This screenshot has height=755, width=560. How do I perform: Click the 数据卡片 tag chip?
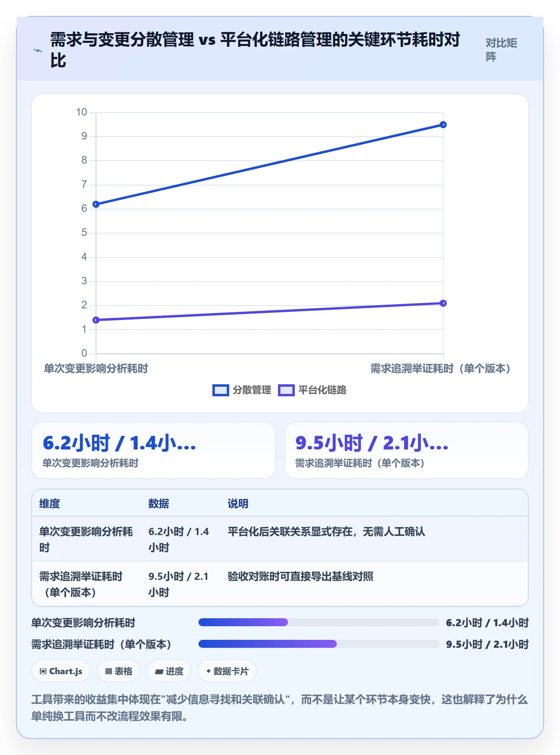coord(227,671)
